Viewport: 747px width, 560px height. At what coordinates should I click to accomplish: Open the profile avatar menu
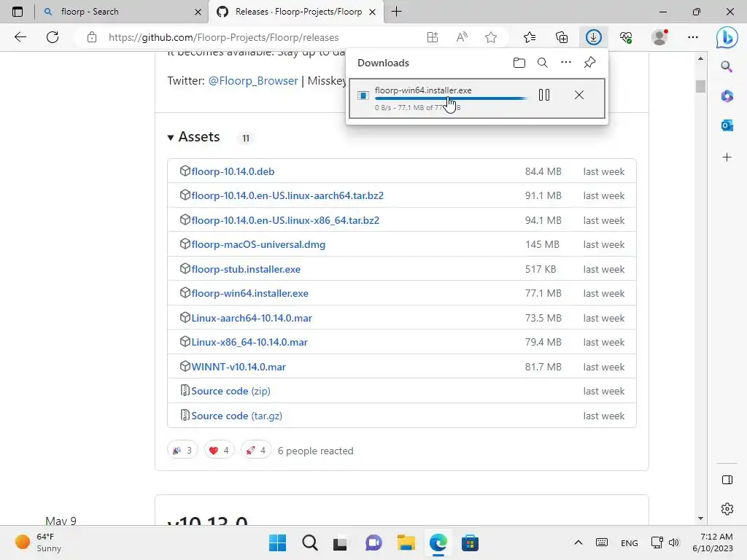click(x=659, y=37)
